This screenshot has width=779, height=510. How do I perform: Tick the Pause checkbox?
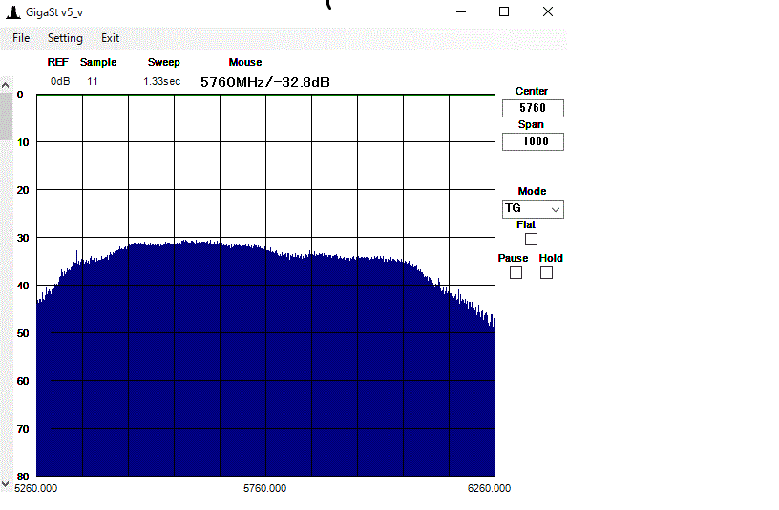516,273
